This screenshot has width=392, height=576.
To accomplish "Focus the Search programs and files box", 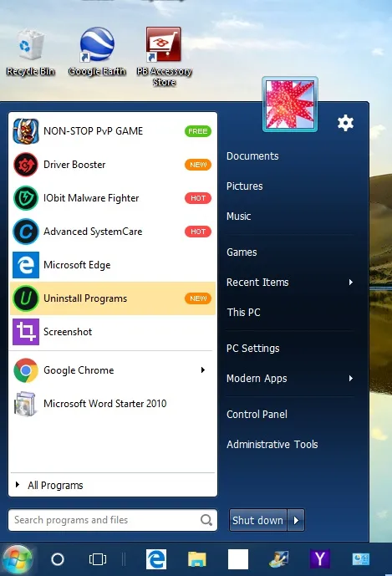I will click(x=113, y=520).
